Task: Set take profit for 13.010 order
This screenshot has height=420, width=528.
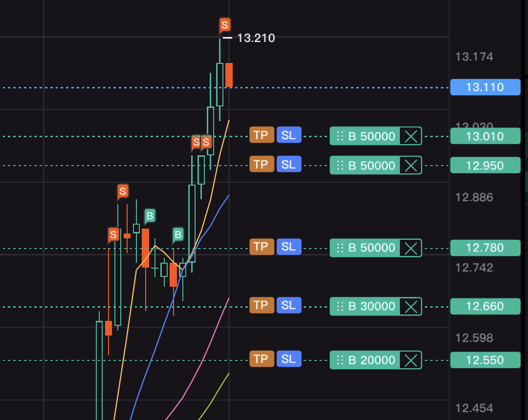Action: tap(261, 135)
